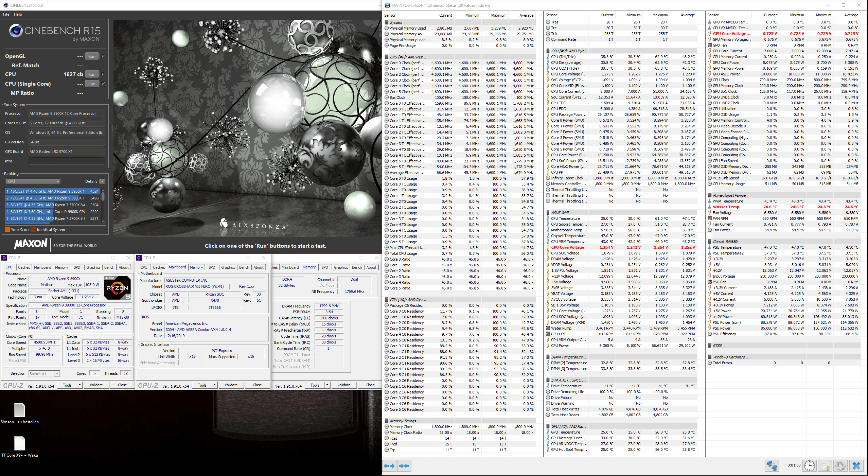
Task: Click the GPU Fan row icon
Action: tap(710, 45)
